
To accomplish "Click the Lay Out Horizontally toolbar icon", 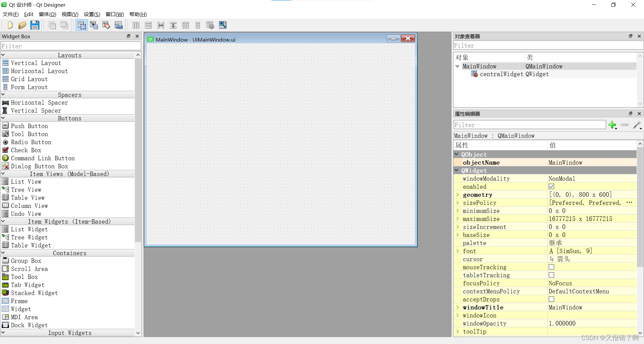I will pyautogui.click(x=136, y=25).
